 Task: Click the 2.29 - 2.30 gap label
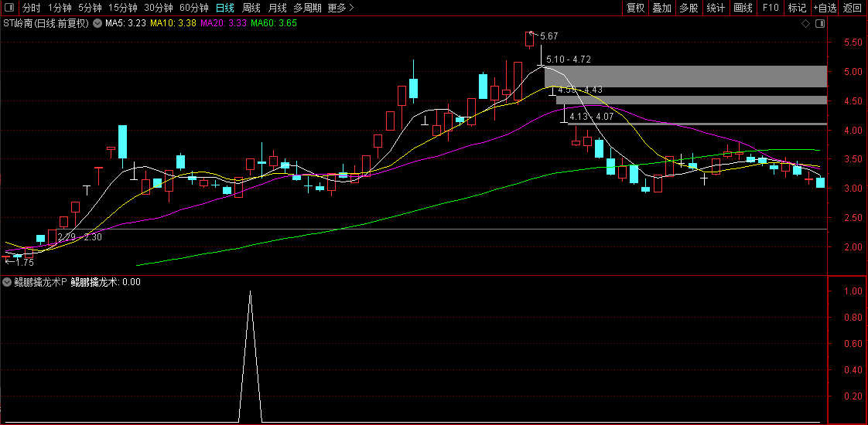coord(80,236)
